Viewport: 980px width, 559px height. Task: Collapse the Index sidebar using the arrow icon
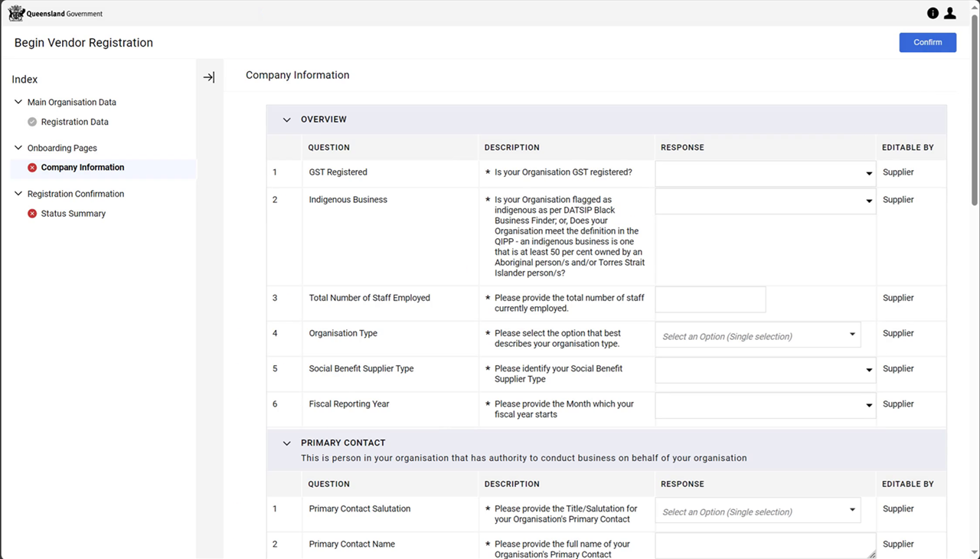pyautogui.click(x=208, y=77)
